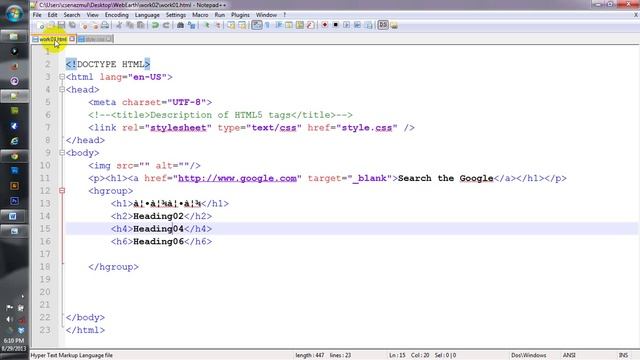
Task: Click the INS indicator in status bar
Action: (623, 356)
